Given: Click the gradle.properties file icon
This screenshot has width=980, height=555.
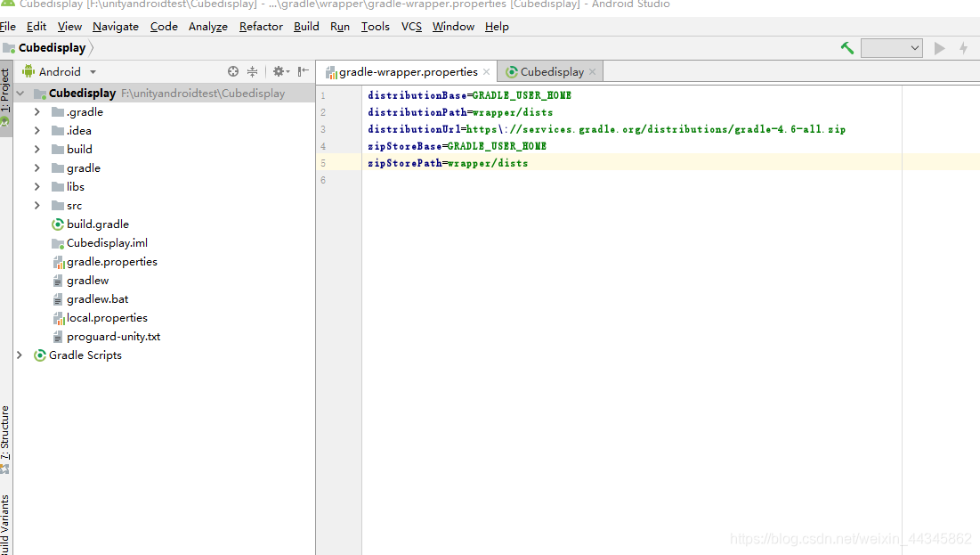Looking at the screenshot, I should tap(58, 262).
